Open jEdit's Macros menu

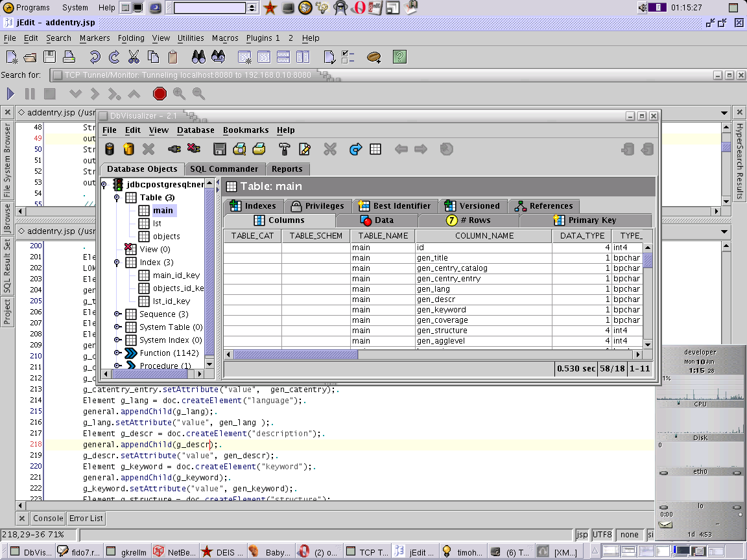[x=225, y=38]
